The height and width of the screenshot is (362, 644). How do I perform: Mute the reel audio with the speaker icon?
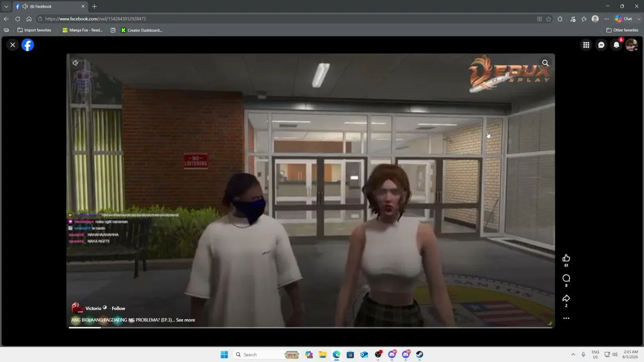pos(75,63)
